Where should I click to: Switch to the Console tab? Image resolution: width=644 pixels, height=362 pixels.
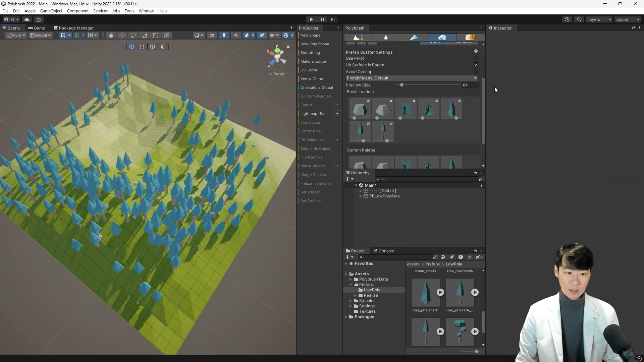tap(384, 251)
